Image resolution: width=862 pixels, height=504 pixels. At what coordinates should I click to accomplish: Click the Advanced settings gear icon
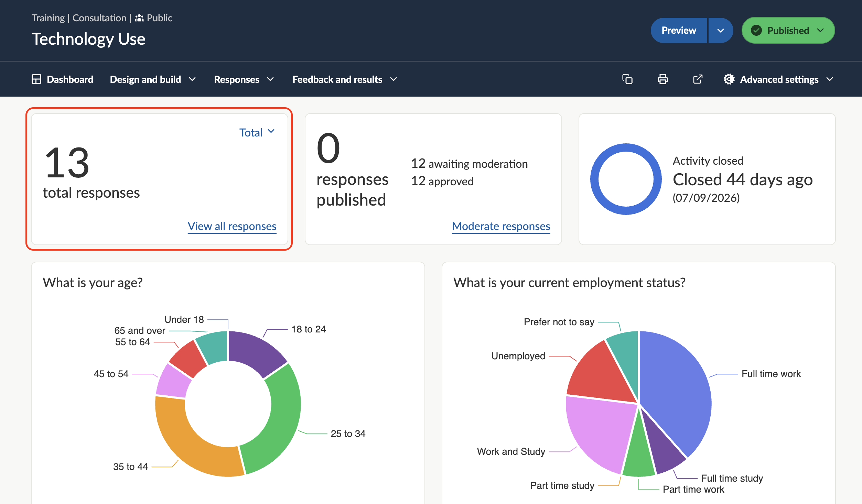729,79
